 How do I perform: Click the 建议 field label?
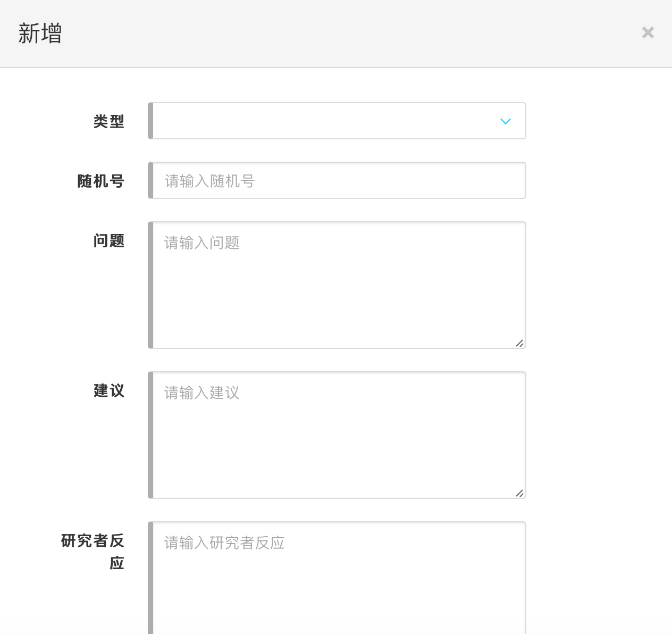109,391
